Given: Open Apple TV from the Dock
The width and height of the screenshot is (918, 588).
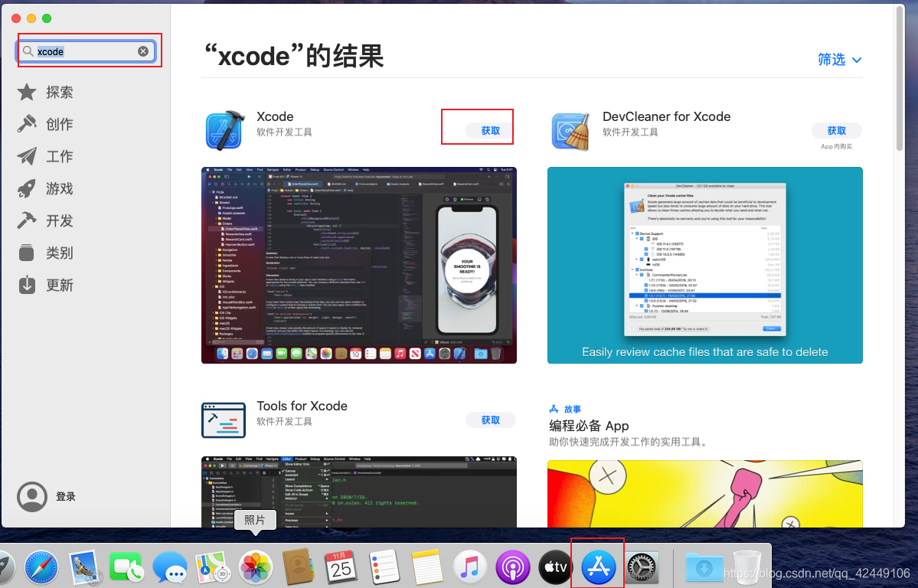Looking at the screenshot, I should [555, 567].
